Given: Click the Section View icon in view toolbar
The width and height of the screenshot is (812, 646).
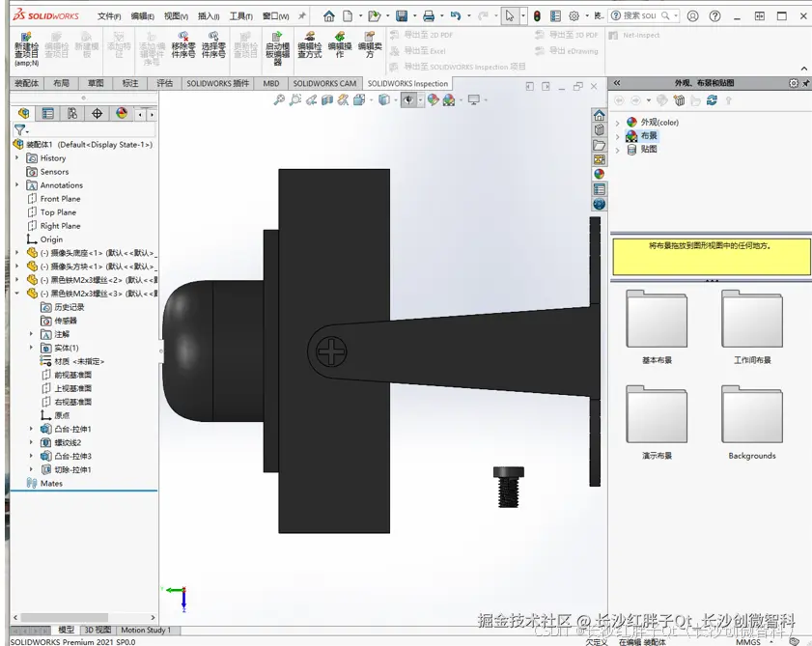Looking at the screenshot, I should pyautogui.click(x=327, y=100).
